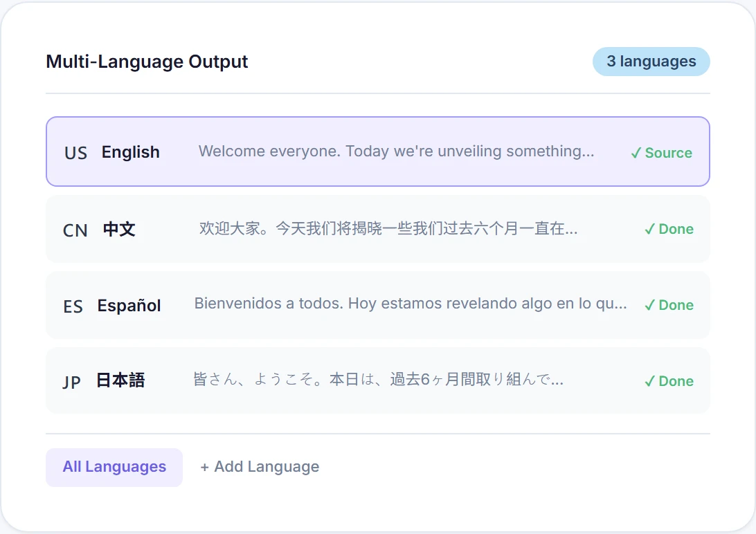Click the JP country code icon
This screenshot has width=756, height=534.
(72, 381)
